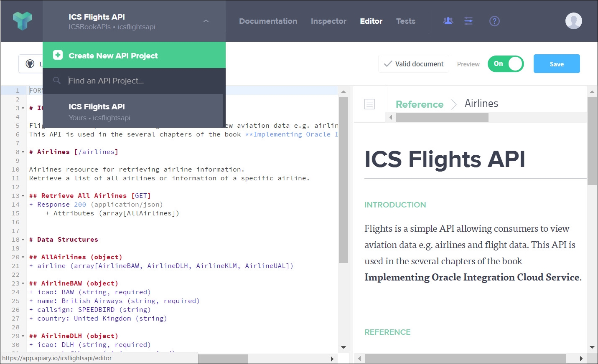Click the editor vertical scrollbar thumb
Image resolution: width=598 pixels, height=364 pixels.
(343, 180)
